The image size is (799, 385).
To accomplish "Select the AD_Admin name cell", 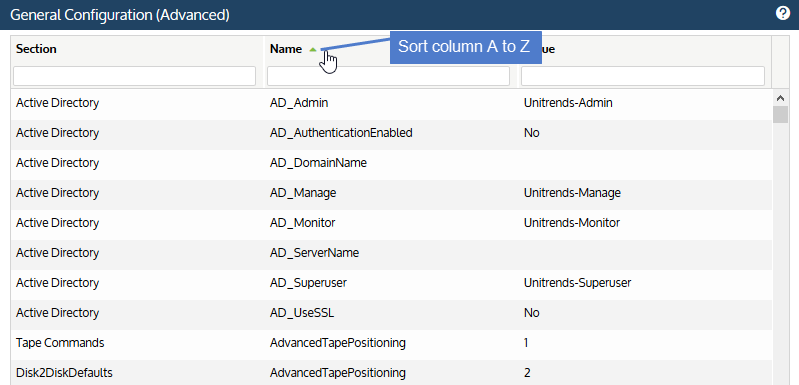I will tap(299, 103).
